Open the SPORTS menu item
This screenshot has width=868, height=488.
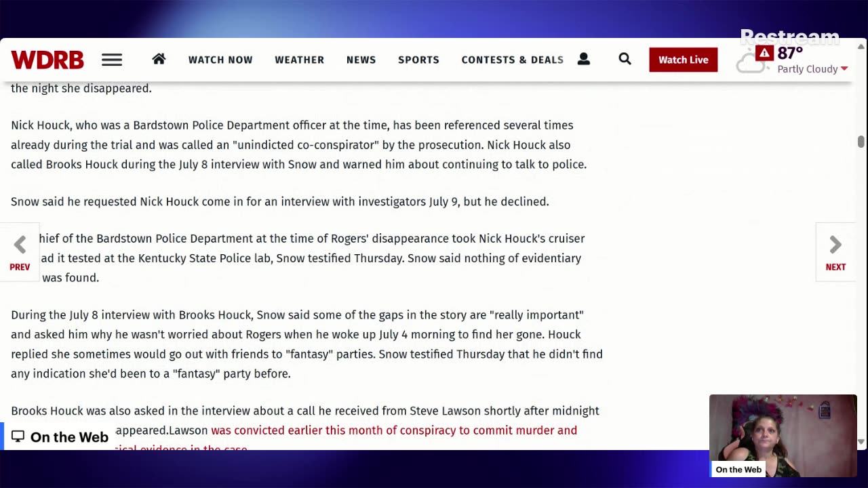(x=418, y=60)
